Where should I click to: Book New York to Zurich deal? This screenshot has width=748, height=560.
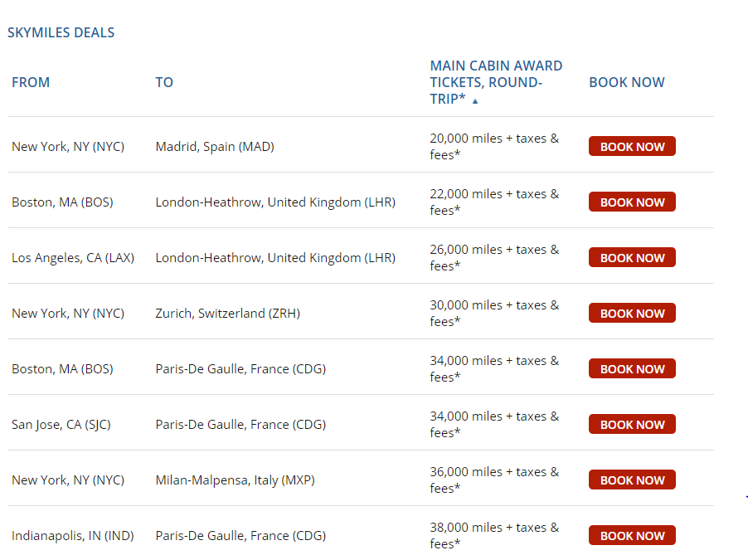pyautogui.click(x=632, y=314)
